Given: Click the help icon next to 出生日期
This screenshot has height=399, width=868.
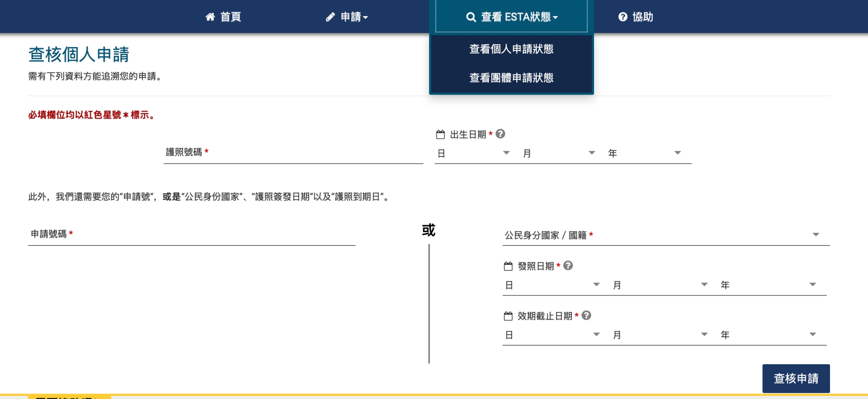Looking at the screenshot, I should [x=500, y=134].
